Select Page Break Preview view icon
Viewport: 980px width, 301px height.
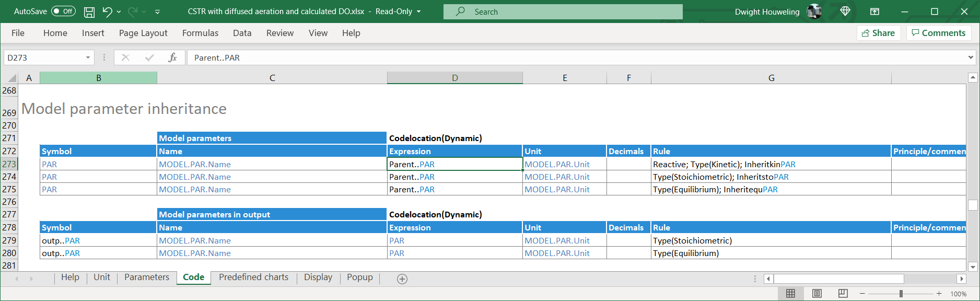click(843, 294)
